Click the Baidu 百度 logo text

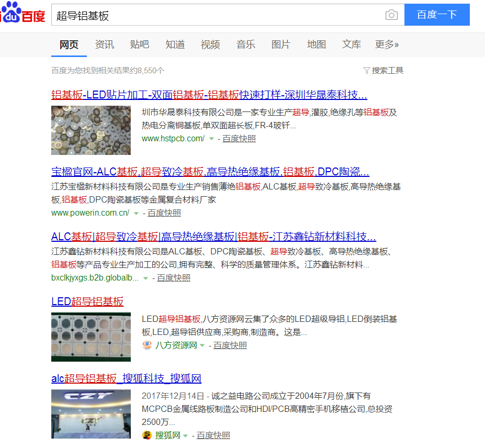tap(33, 16)
